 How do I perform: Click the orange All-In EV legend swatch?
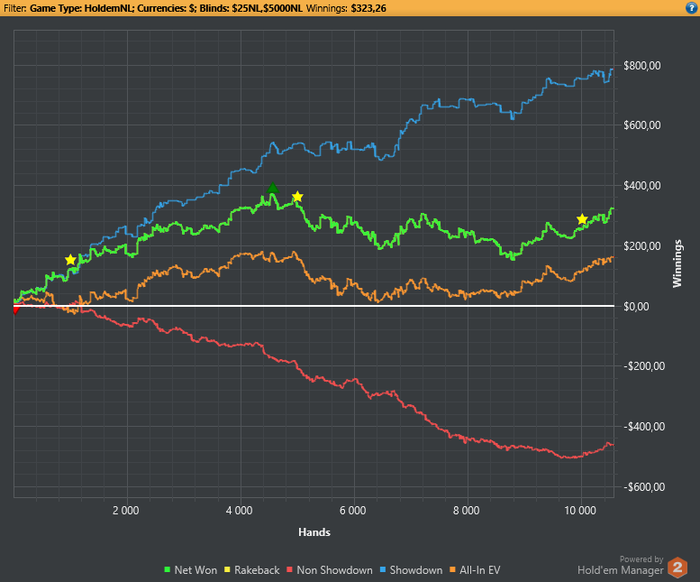(x=453, y=570)
